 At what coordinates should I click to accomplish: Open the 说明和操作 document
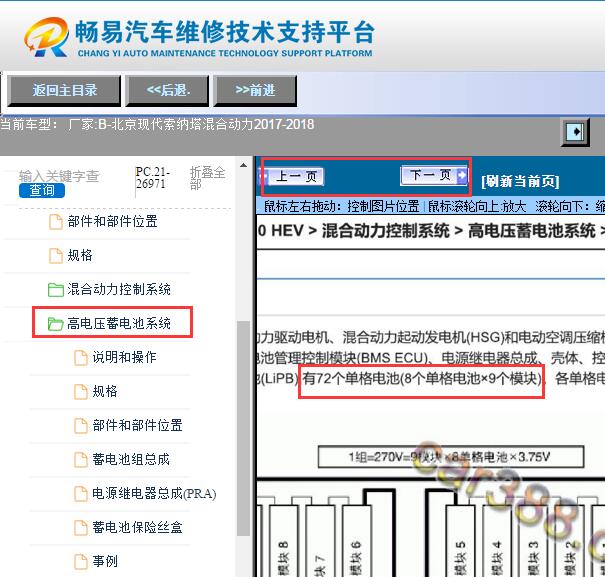coord(124,357)
